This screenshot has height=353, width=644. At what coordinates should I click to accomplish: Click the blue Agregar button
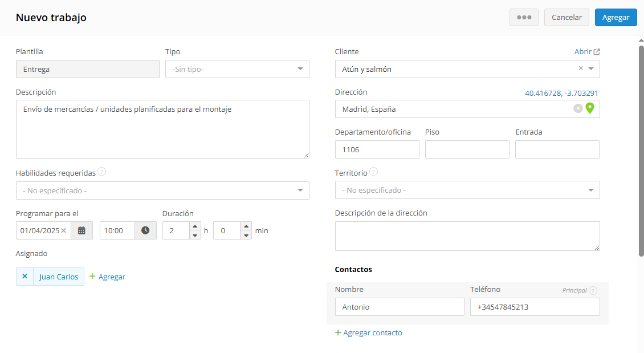pos(616,17)
